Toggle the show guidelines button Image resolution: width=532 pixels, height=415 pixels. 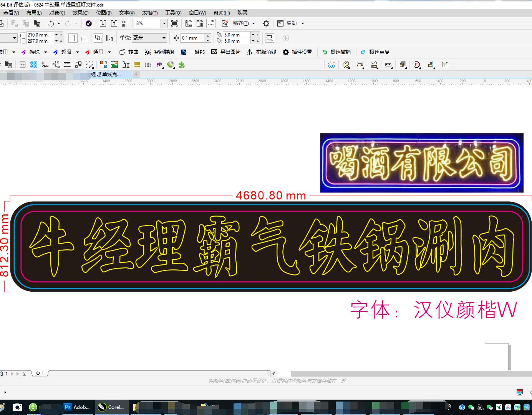(211, 23)
